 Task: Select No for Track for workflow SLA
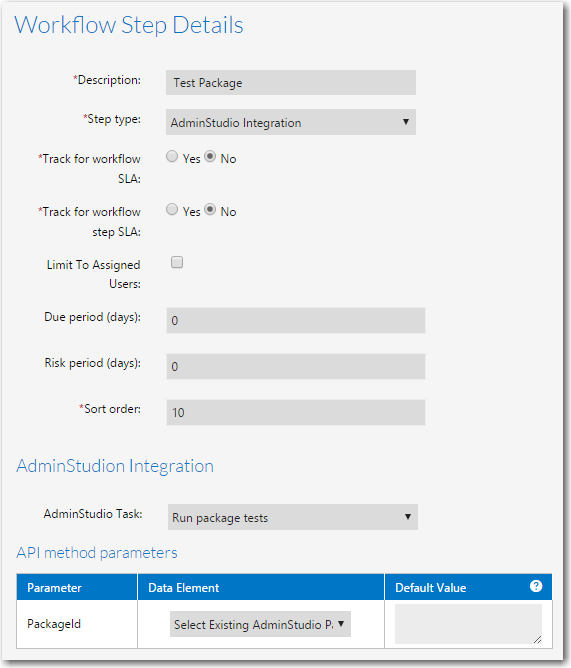click(210, 157)
